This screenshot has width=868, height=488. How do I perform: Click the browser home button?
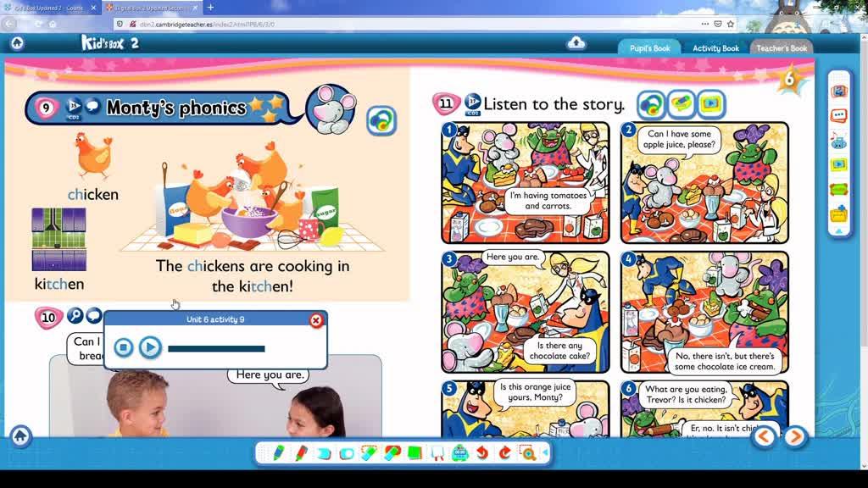[53, 24]
